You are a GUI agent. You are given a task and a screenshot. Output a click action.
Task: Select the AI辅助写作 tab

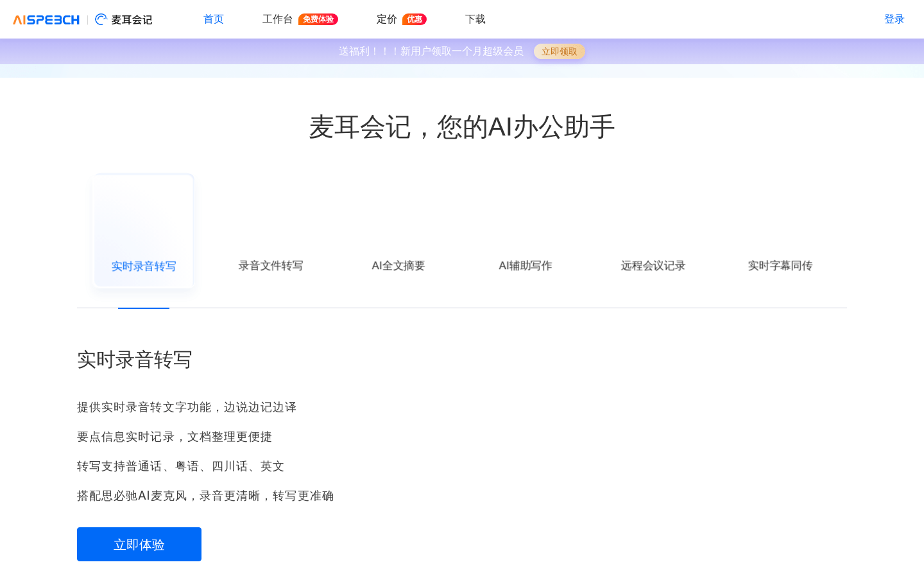526,265
